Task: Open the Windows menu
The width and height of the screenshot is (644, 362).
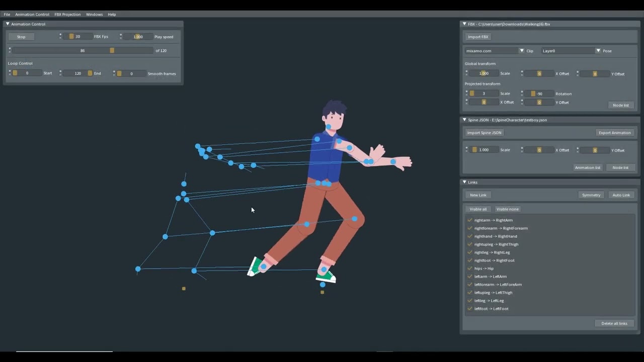Action: click(x=94, y=14)
